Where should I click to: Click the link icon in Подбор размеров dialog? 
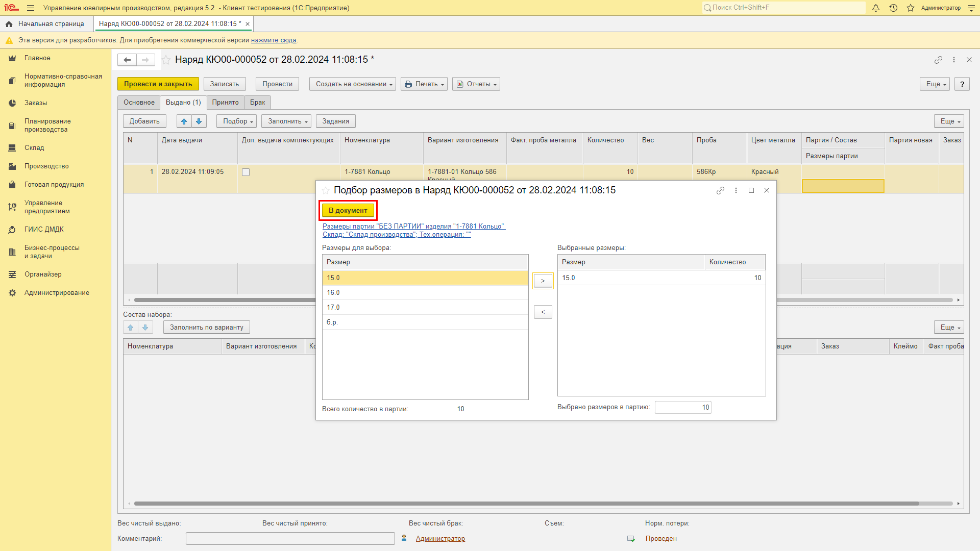[720, 190]
